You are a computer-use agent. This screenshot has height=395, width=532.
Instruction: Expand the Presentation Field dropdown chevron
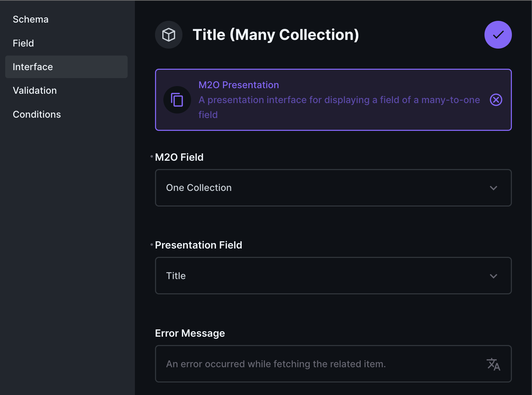[x=494, y=276]
